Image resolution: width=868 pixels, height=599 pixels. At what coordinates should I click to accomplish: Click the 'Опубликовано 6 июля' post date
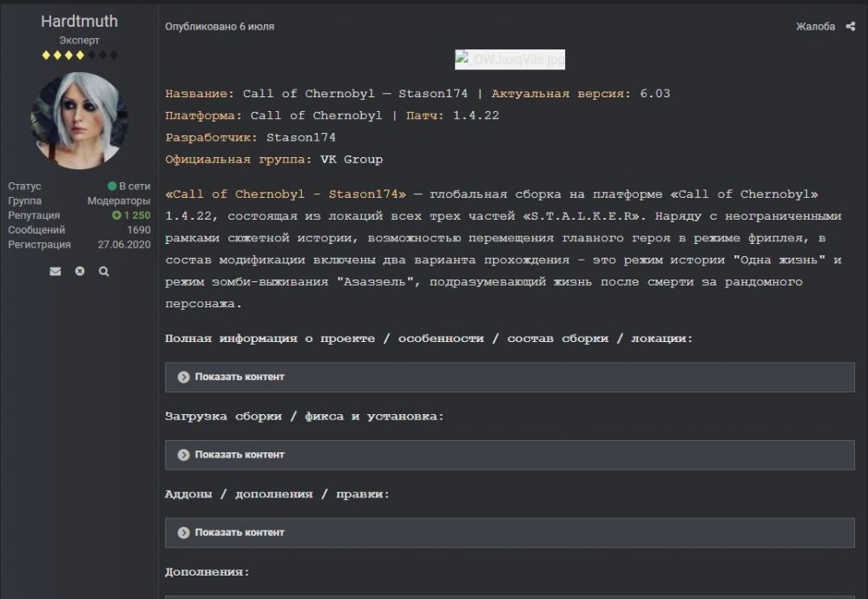point(220,27)
